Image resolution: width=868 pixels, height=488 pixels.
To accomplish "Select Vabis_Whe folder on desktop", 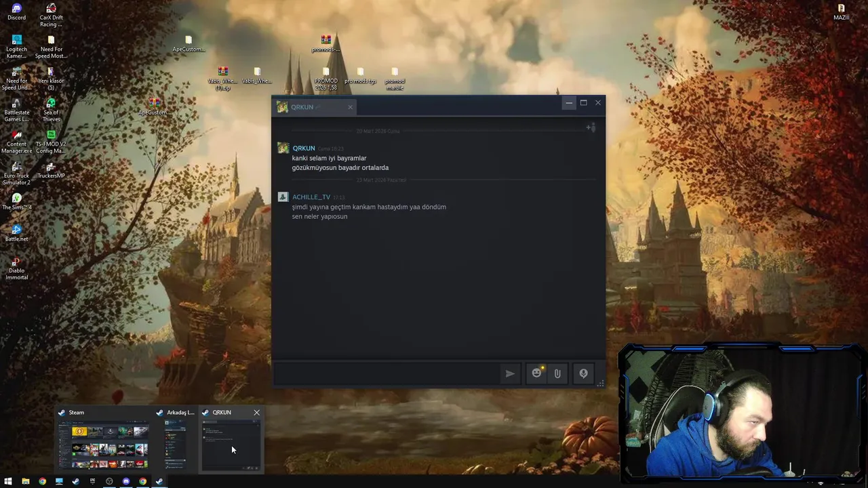I will [x=257, y=75].
